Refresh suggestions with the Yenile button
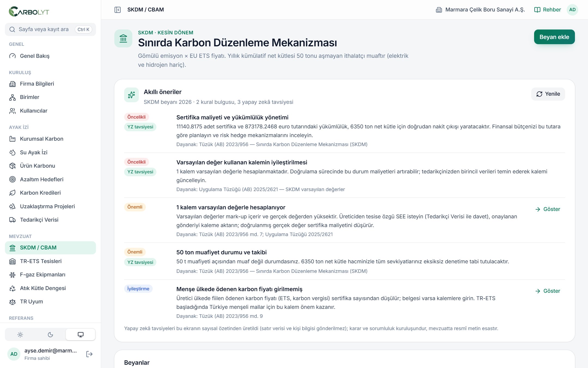The image size is (588, 368). [548, 94]
